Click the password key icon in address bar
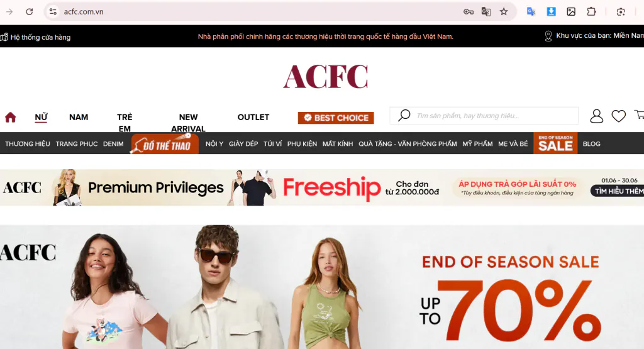Screen dimensions: 644x349 pos(468,12)
